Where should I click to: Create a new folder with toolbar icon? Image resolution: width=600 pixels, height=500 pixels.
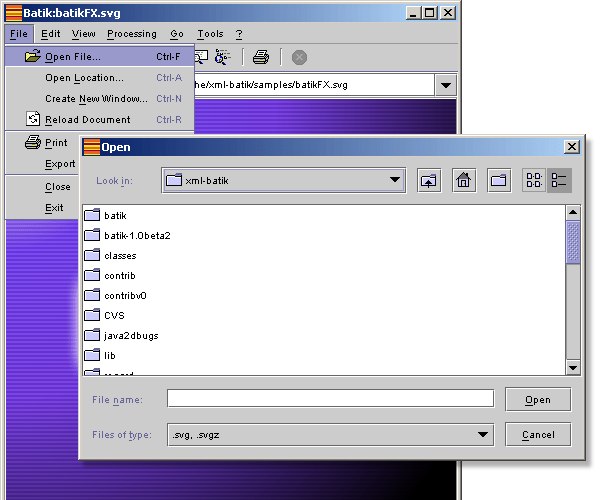(499, 181)
